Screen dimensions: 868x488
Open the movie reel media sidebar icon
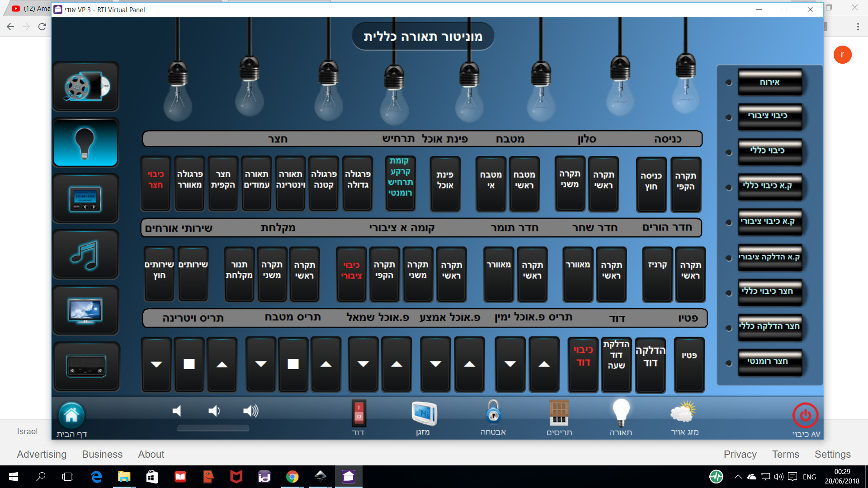[x=86, y=87]
